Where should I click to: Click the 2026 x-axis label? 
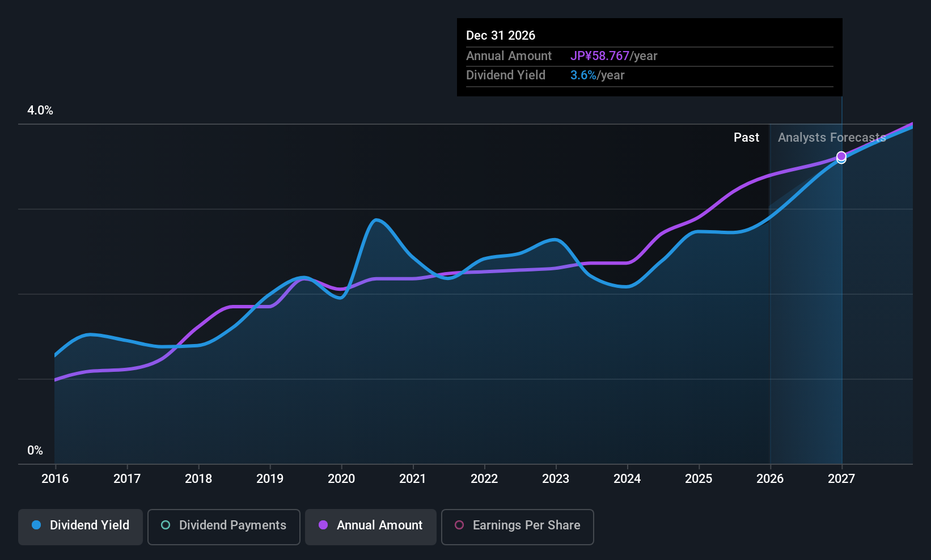coord(770,479)
